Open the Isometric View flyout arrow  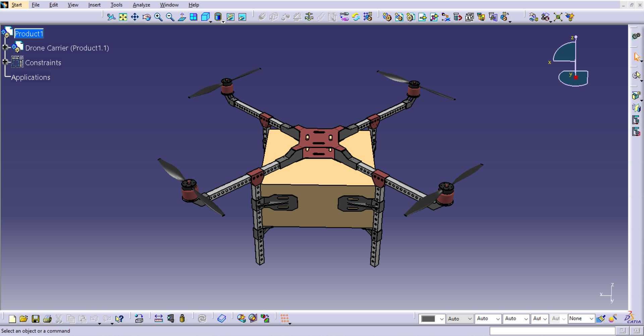pyautogui.click(x=211, y=21)
